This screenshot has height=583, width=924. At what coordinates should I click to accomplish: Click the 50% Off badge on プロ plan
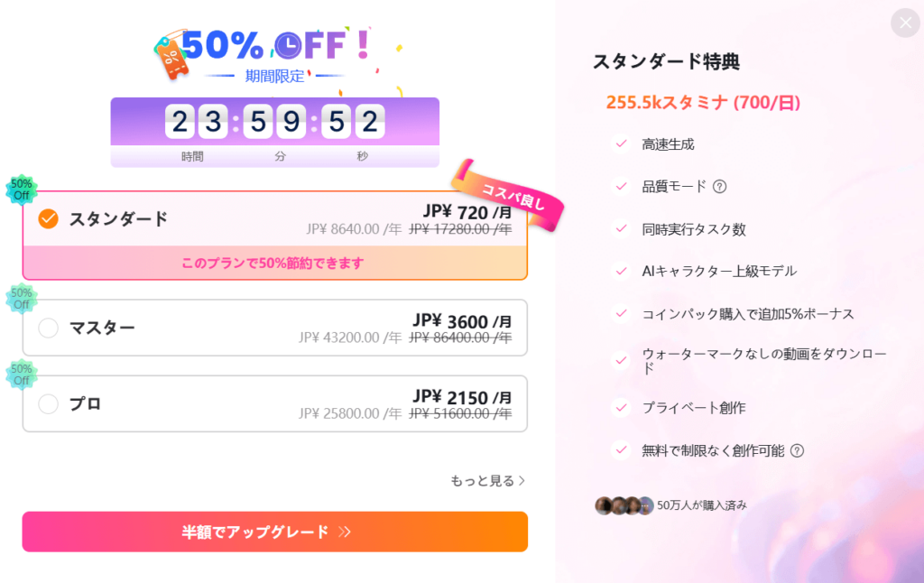point(21,375)
